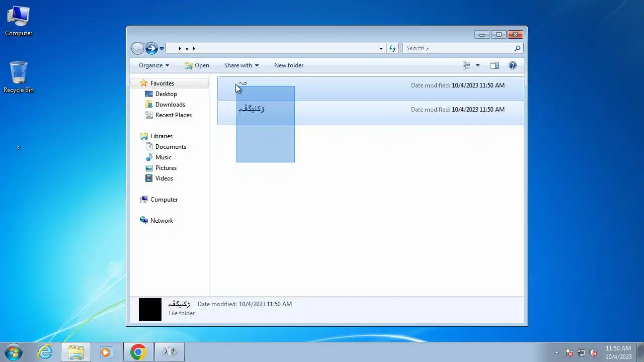Select the Recycle Bin desktop icon

pos(19,77)
